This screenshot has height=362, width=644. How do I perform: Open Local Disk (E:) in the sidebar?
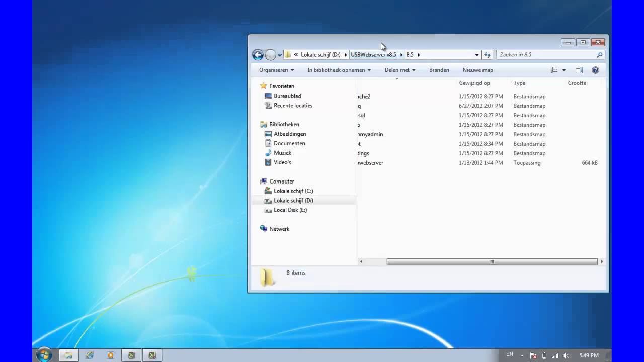tap(290, 210)
